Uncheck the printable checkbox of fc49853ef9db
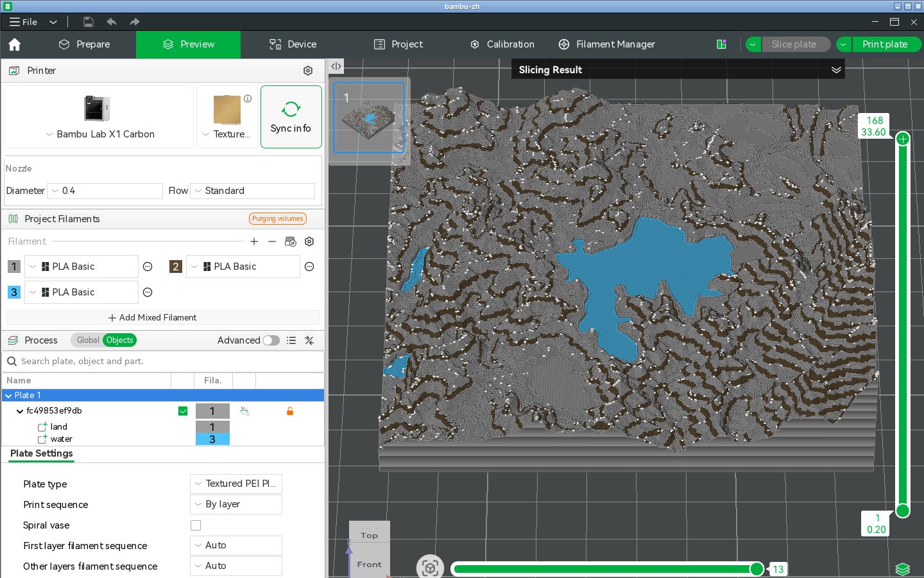 [183, 411]
